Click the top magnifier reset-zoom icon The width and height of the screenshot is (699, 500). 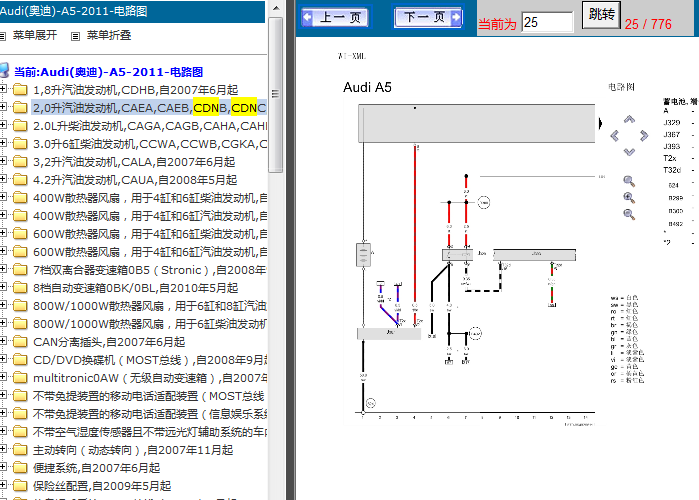(x=629, y=181)
